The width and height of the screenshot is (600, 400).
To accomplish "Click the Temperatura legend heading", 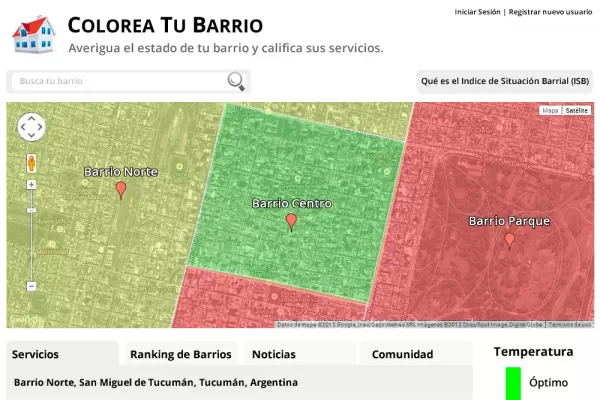I will click(x=533, y=351).
